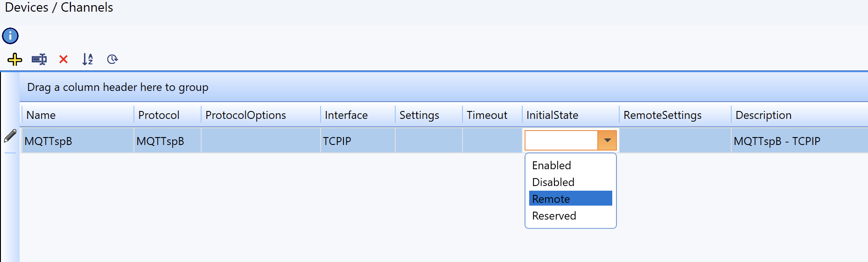Click the rename channel toolbar icon

tap(39, 59)
